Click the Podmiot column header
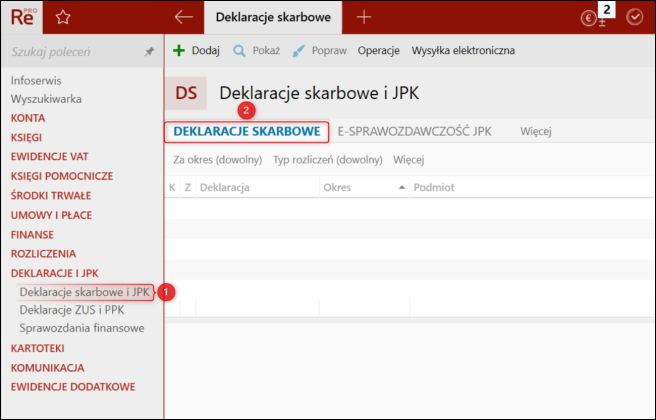This screenshot has width=656, height=420. coord(434,187)
